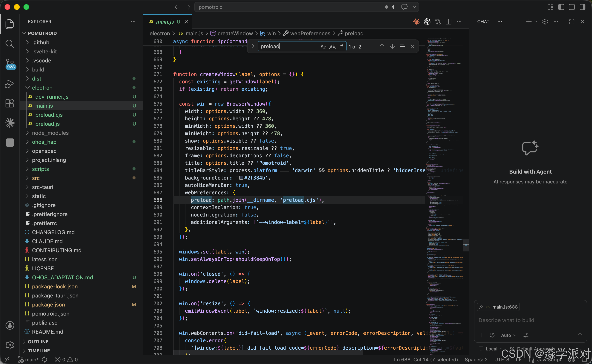Toggle Use Regular Expression in find
Viewport: 592px width, 364px height.
pyautogui.click(x=341, y=46)
